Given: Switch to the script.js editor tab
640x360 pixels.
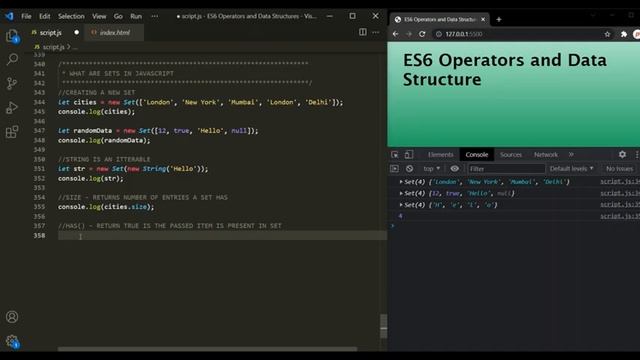Looking at the screenshot, I should pyautogui.click(x=50, y=33).
